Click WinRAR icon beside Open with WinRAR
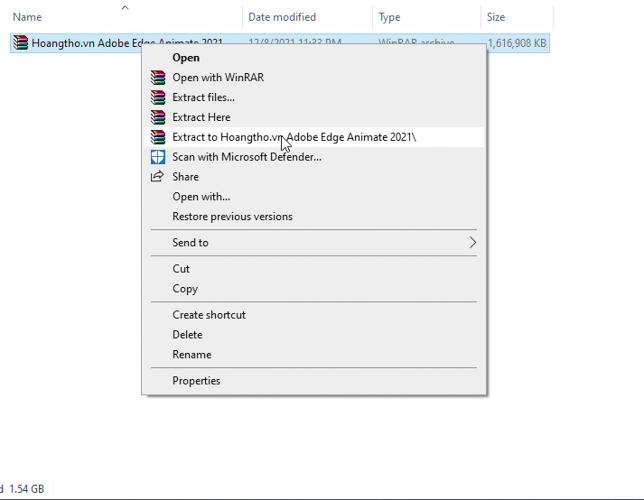Image resolution: width=644 pixels, height=500 pixels. [x=158, y=78]
